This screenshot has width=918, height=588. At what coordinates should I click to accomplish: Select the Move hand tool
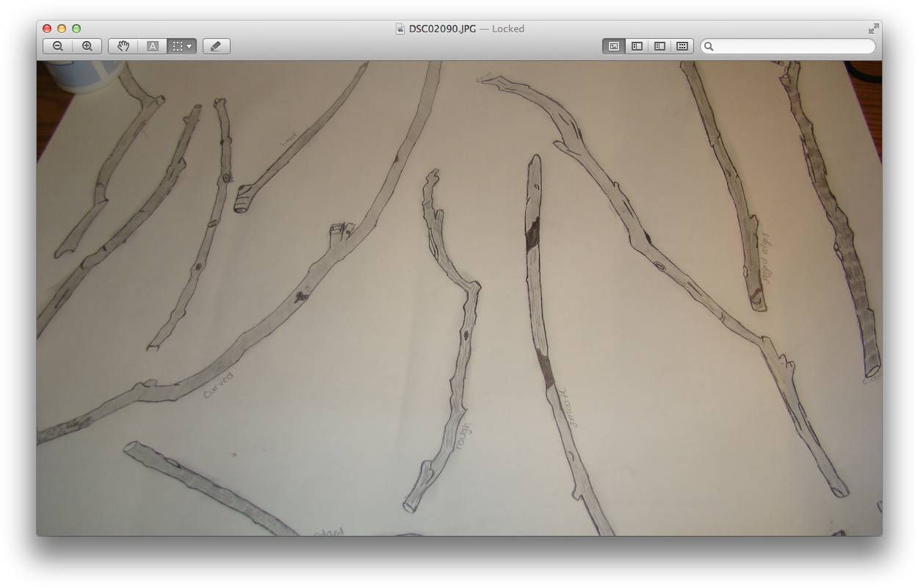[x=123, y=46]
